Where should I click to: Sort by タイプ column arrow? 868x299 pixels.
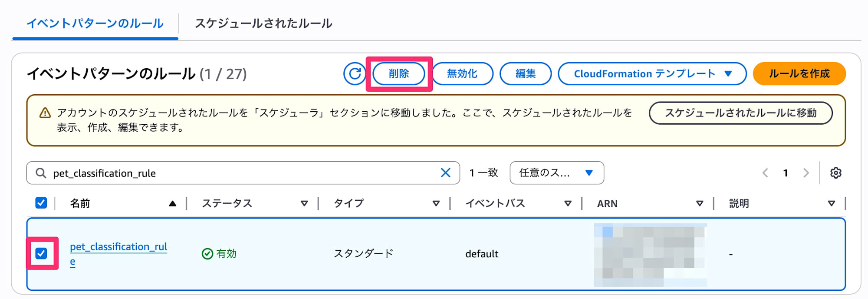pyautogui.click(x=436, y=203)
